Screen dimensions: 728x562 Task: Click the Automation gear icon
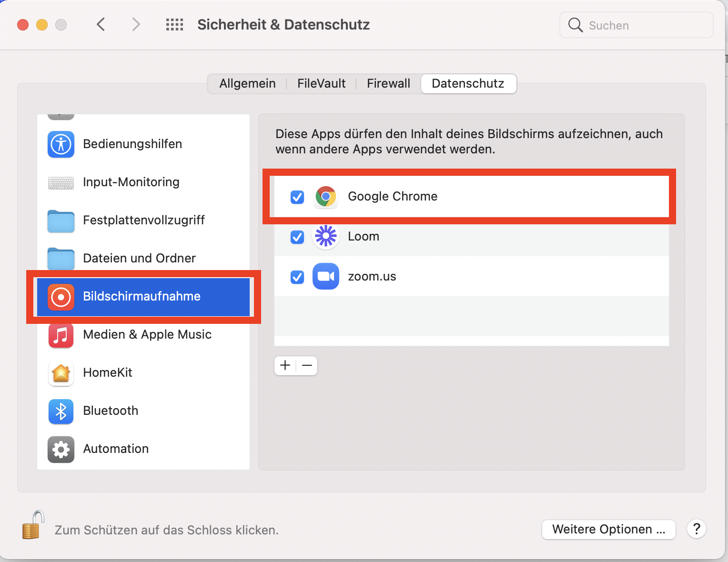click(61, 450)
